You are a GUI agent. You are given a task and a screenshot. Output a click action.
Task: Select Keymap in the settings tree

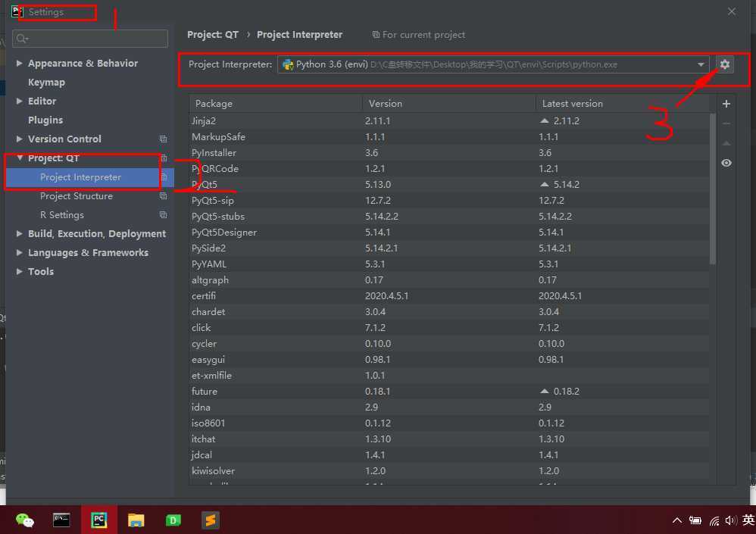pyautogui.click(x=46, y=82)
